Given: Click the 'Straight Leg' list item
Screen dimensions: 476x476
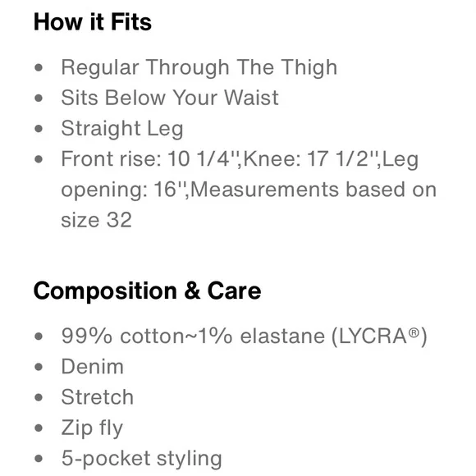Looking at the screenshot, I should tap(122, 129).
